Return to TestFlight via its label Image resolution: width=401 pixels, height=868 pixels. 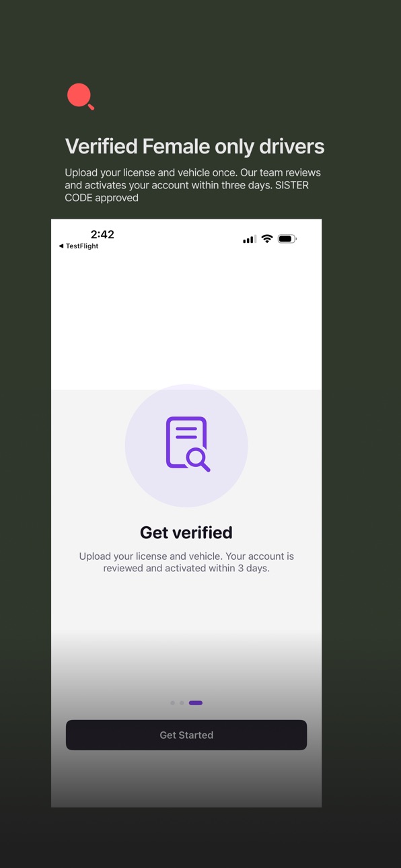[82, 246]
